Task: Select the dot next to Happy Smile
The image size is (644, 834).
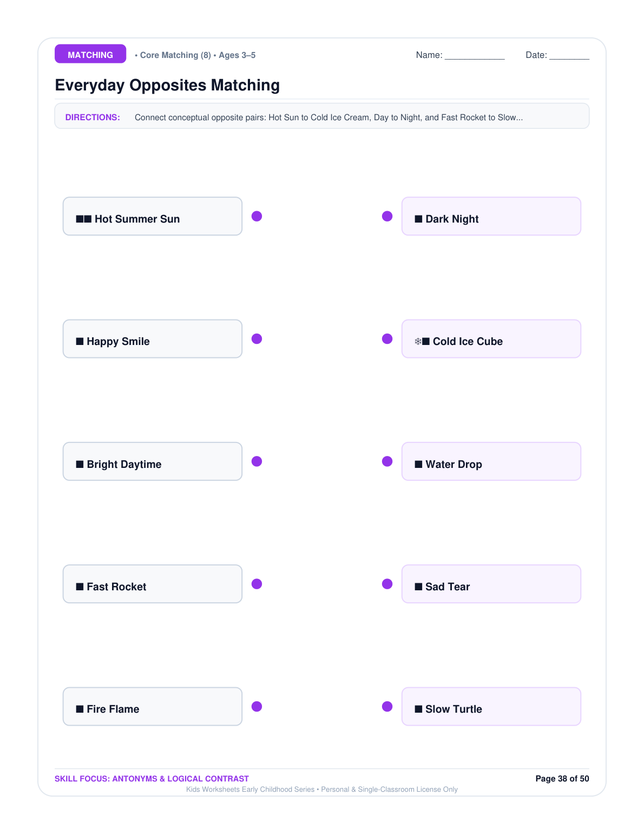Action: click(x=257, y=338)
